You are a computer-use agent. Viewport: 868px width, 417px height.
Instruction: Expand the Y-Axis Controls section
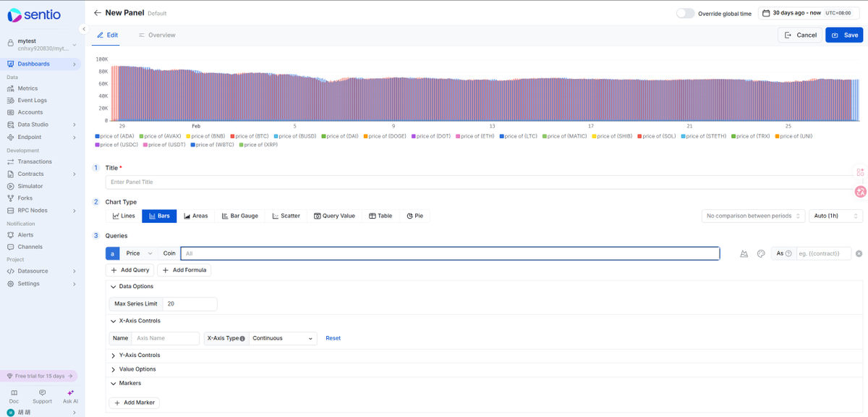135,355
